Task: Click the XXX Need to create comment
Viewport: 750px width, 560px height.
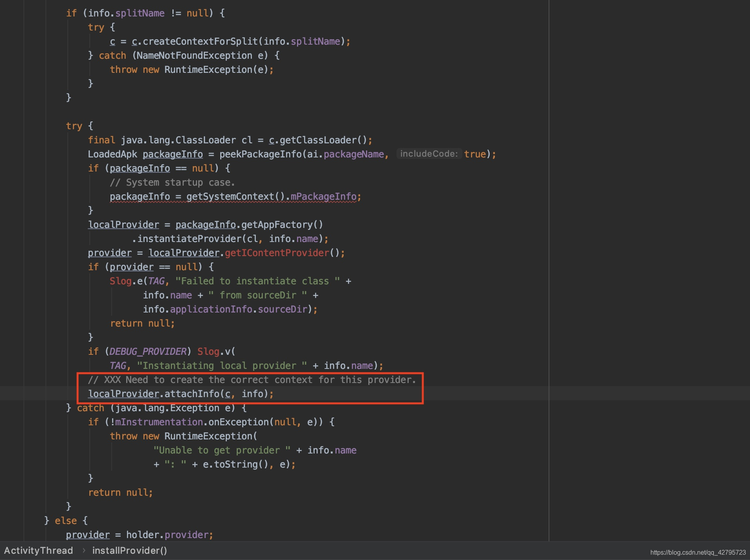Action: (252, 380)
